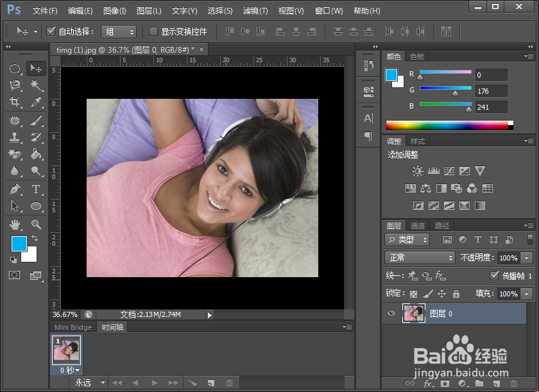Toggle the Auto-Select checkbox
The width and height of the screenshot is (539, 392).
[51, 31]
